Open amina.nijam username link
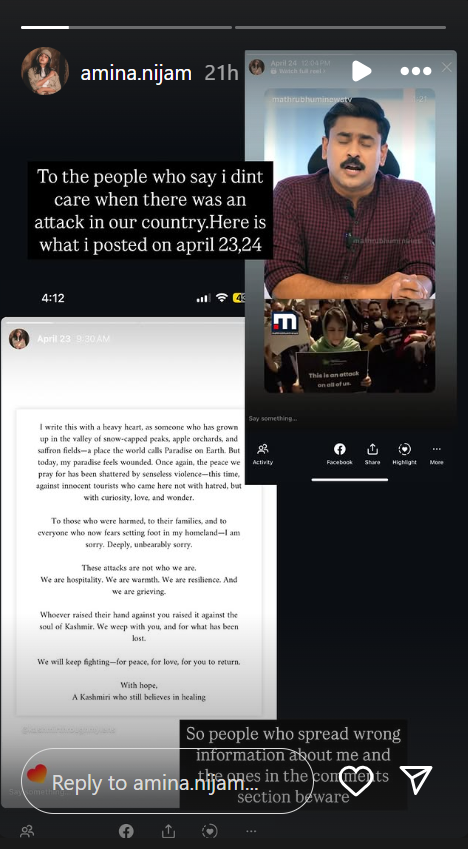This screenshot has height=849, width=468. pyautogui.click(x=136, y=73)
